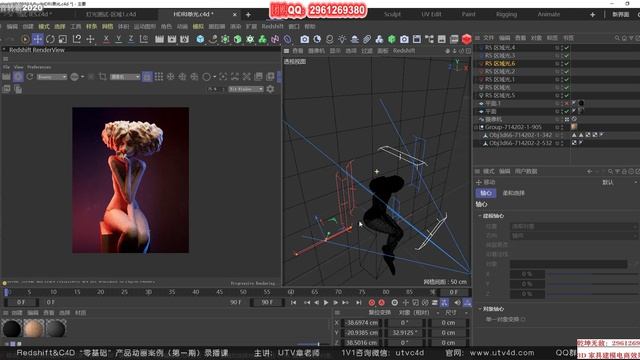The image size is (640, 360).
Task: Click the red Redshift cube icon
Action: pos(467,39)
